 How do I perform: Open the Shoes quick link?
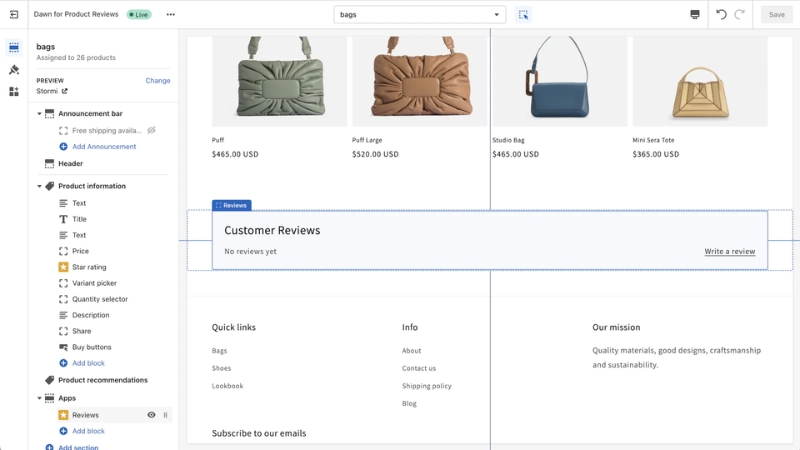coord(221,368)
